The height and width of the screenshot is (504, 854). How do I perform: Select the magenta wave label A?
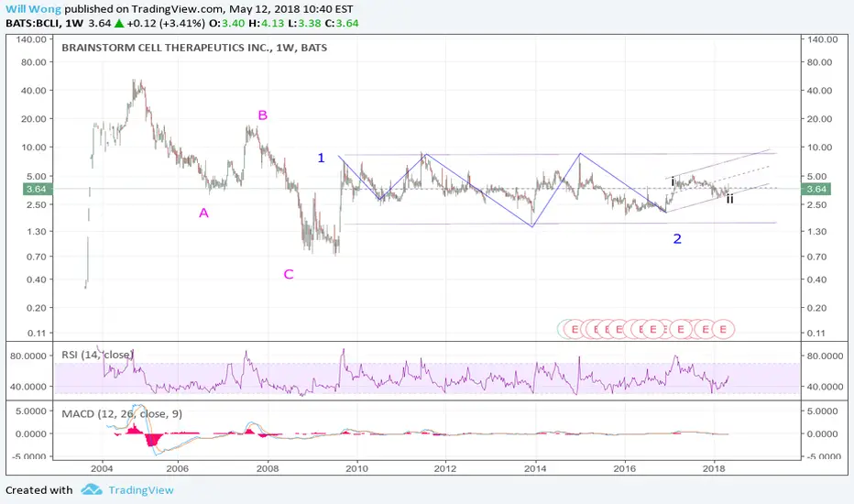click(x=203, y=213)
